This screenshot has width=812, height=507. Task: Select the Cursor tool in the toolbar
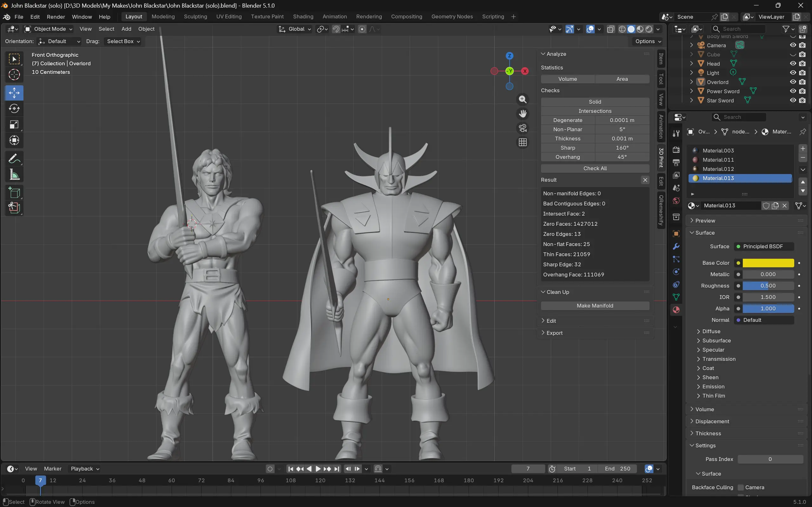tap(14, 75)
